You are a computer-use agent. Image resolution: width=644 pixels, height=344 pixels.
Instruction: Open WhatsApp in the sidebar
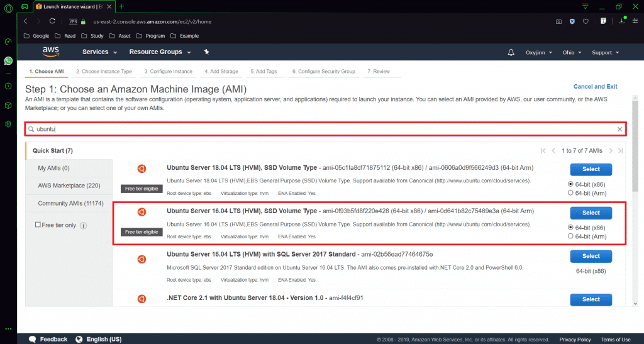[x=8, y=61]
